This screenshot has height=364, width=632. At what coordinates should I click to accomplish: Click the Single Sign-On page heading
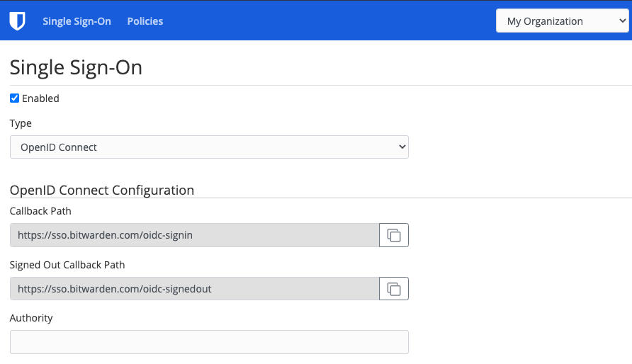click(x=76, y=67)
